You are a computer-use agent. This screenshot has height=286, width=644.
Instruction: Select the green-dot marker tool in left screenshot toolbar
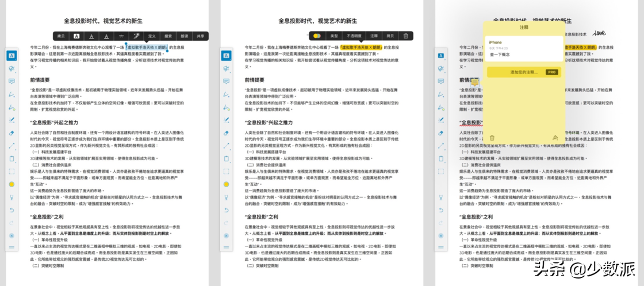point(11,107)
